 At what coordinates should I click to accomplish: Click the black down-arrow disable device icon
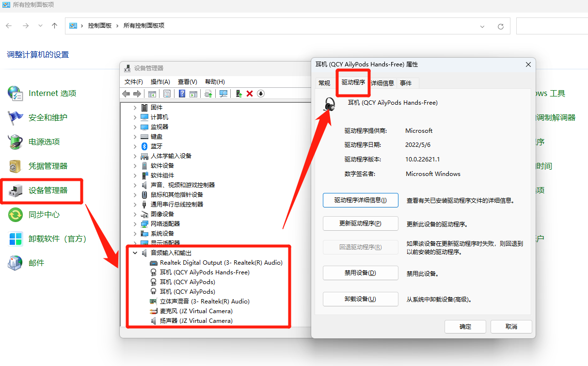click(x=261, y=94)
